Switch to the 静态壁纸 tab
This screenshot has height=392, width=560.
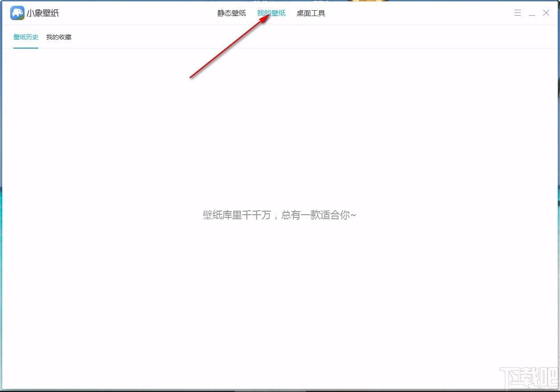click(231, 13)
